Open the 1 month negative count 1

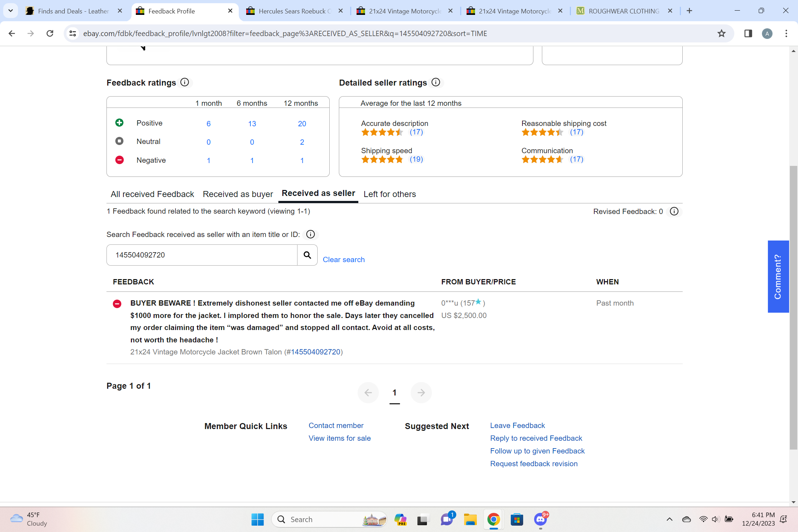coord(209,161)
